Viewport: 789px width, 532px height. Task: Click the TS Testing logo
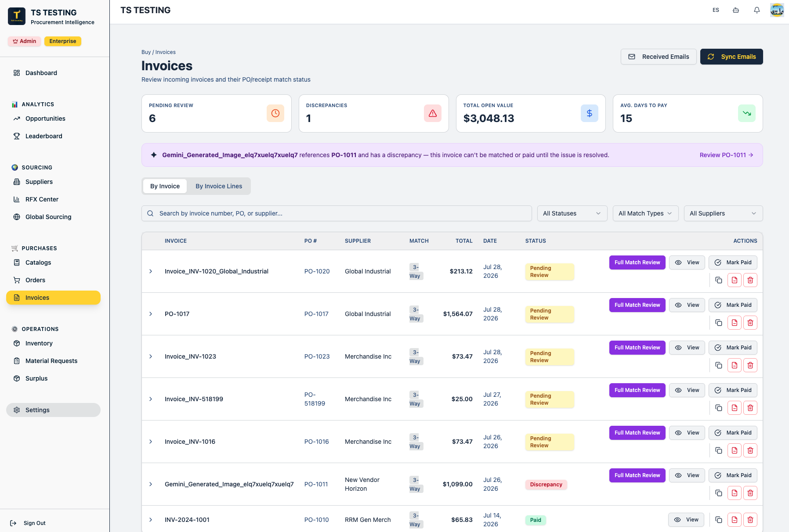[17, 16]
